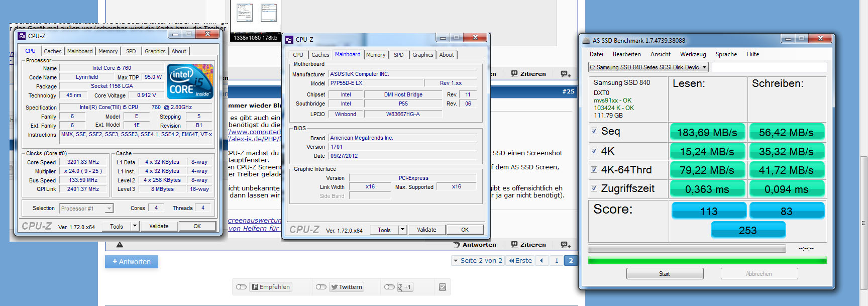Switch to Memory tab in Mainboard CPU-Z window
Viewport: 868px width, 306px height.
pyautogui.click(x=376, y=55)
